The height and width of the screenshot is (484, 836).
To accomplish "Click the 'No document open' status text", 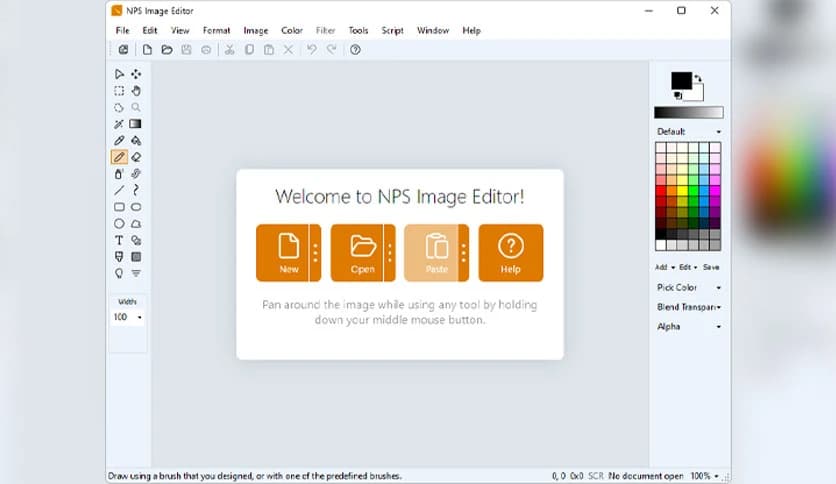I will pyautogui.click(x=646, y=476).
